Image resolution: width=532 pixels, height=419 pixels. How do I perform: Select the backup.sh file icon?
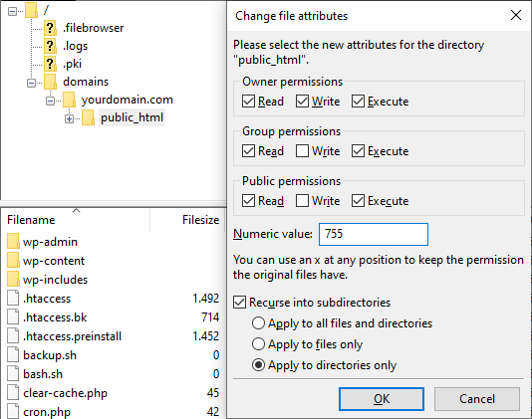point(13,355)
